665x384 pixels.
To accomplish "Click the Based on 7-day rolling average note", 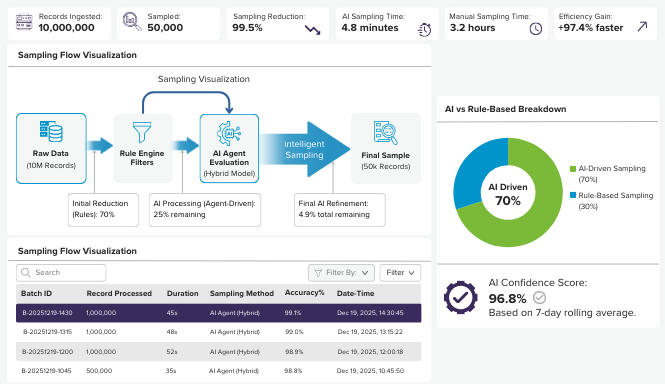I will (x=562, y=313).
